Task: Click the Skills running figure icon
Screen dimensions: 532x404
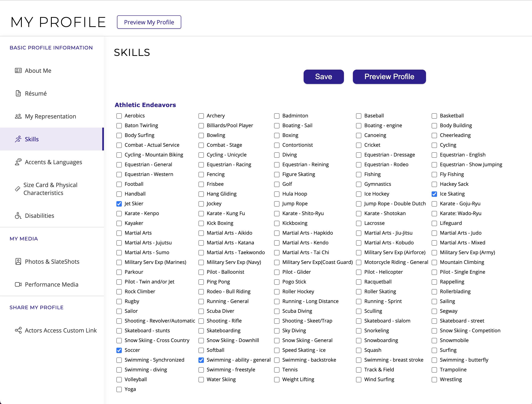Action: point(18,139)
